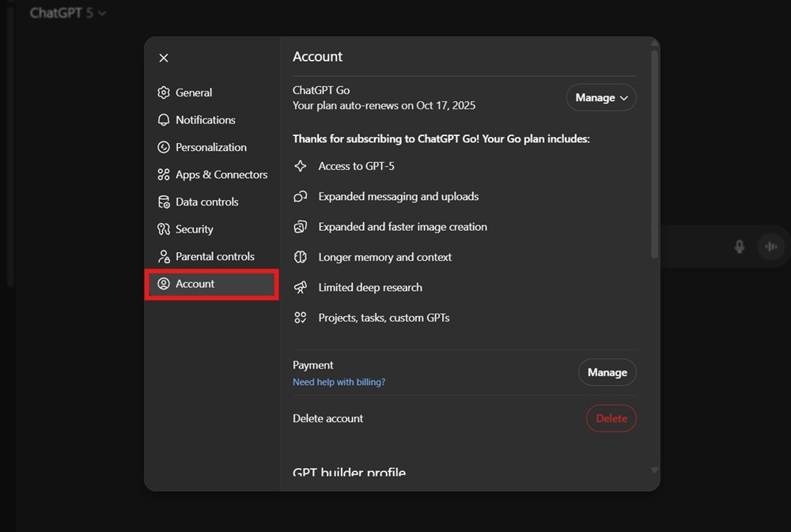Open Need help with billing link

(x=339, y=382)
